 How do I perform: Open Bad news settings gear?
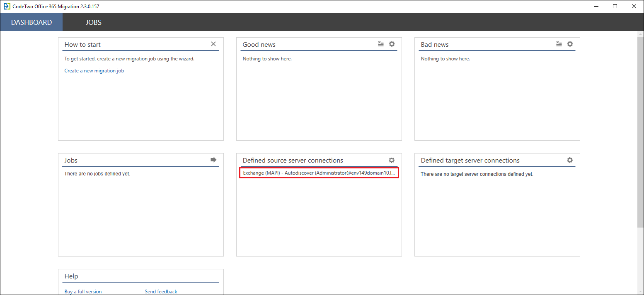click(x=570, y=44)
